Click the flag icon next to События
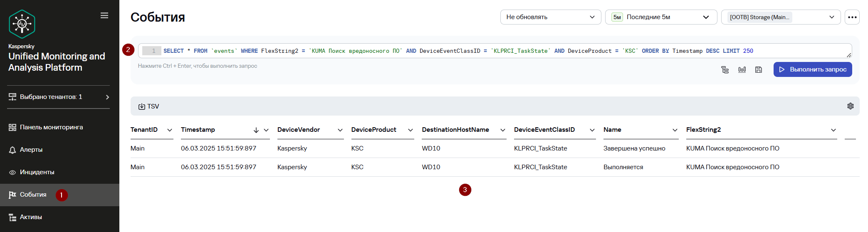The height and width of the screenshot is (232, 868). (12, 195)
